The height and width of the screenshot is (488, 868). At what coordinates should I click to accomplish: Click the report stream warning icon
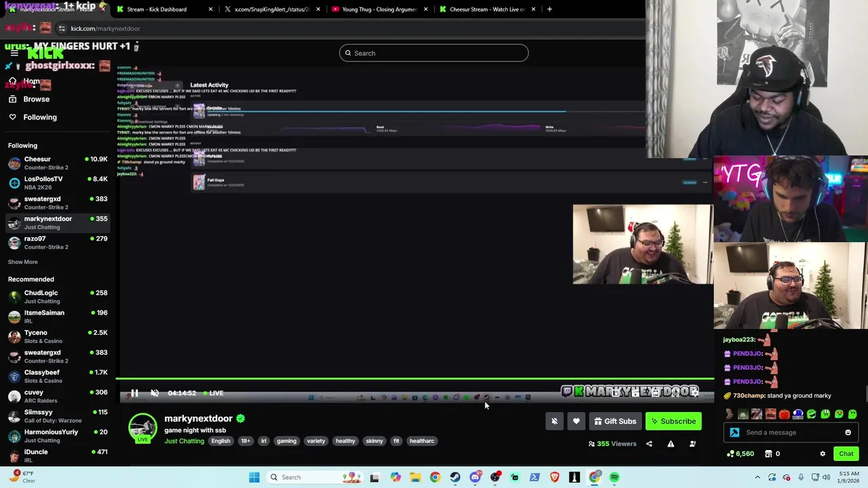click(x=671, y=444)
